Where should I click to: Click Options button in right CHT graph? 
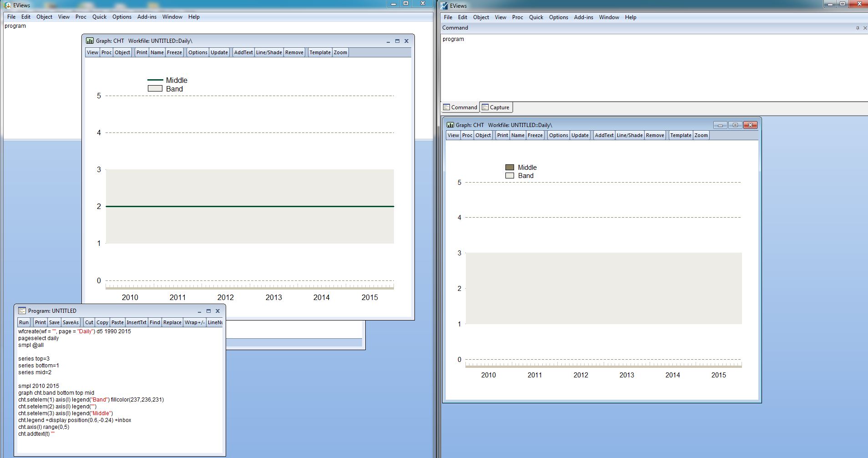tap(559, 135)
